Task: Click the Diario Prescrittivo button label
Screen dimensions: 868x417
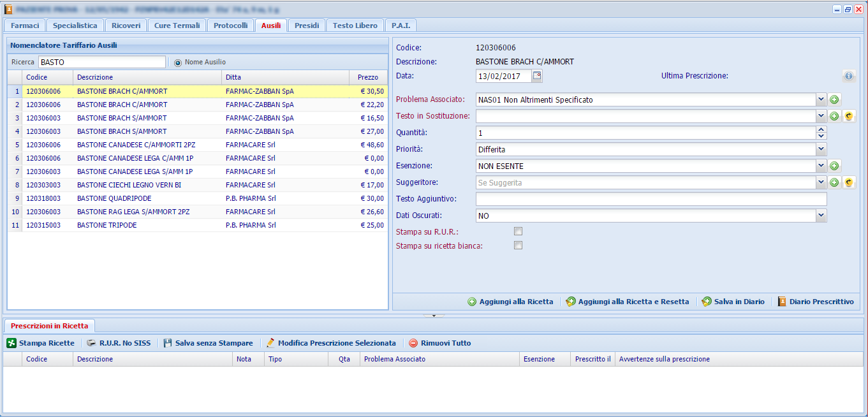Action: point(821,302)
